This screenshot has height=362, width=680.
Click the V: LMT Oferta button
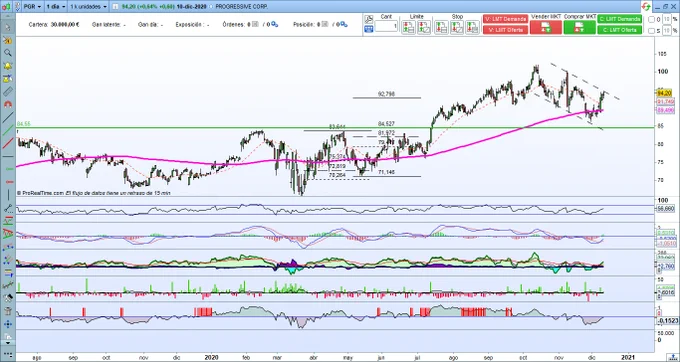(505, 30)
